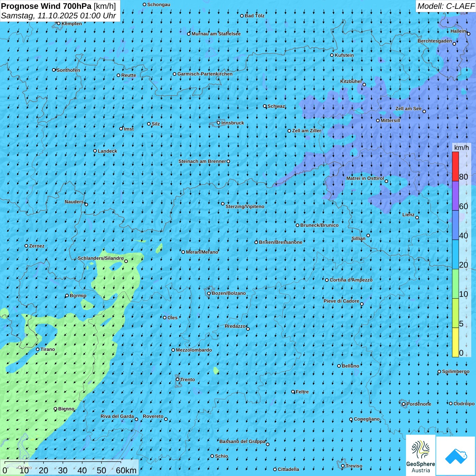Click the yellow 0-5 km/h legend color
476x476 pixels.
(x=455, y=342)
